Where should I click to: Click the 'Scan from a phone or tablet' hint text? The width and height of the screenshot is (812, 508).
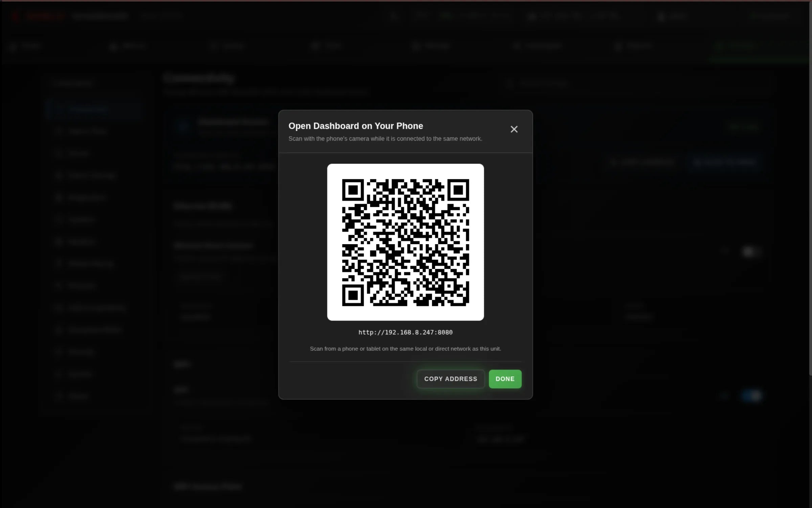click(x=405, y=348)
